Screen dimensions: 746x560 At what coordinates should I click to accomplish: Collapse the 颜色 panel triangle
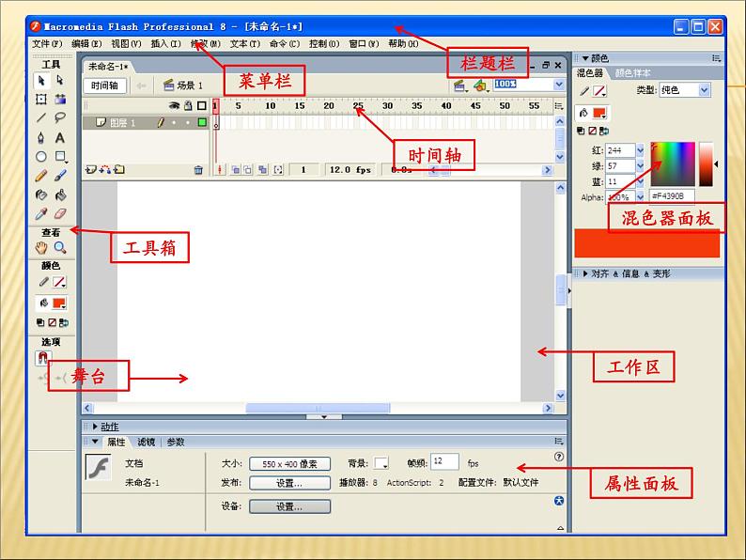click(585, 58)
